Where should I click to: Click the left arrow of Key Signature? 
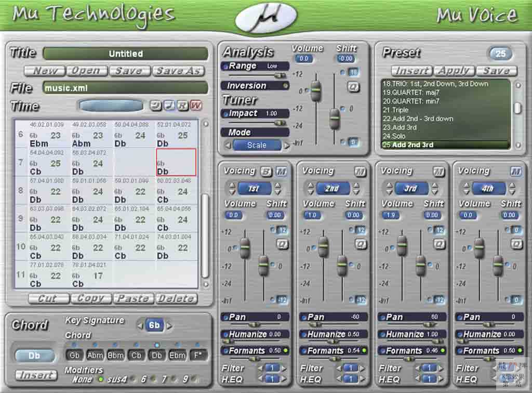pos(140,326)
